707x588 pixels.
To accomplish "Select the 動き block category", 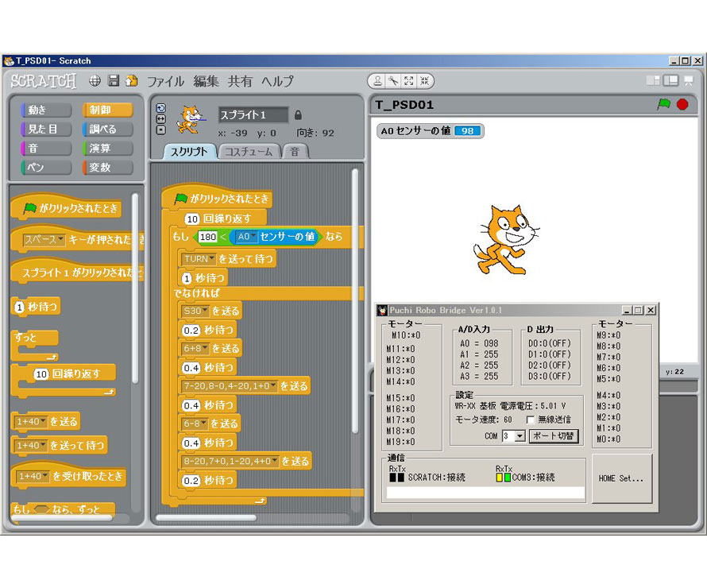I will pyautogui.click(x=46, y=110).
